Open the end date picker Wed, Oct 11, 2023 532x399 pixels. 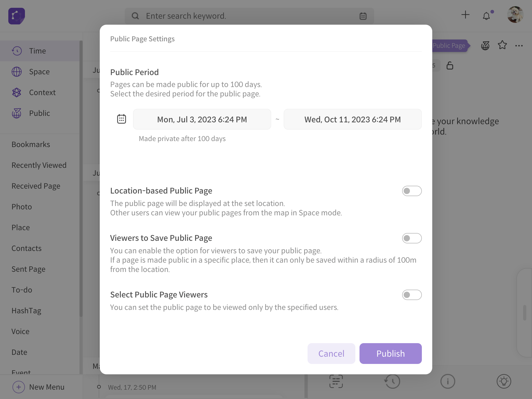(353, 119)
